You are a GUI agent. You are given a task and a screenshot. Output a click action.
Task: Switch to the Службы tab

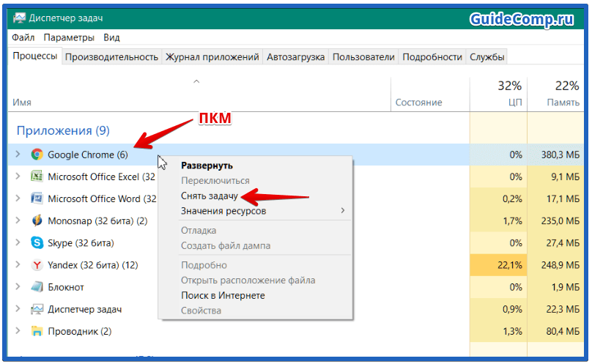tap(486, 57)
